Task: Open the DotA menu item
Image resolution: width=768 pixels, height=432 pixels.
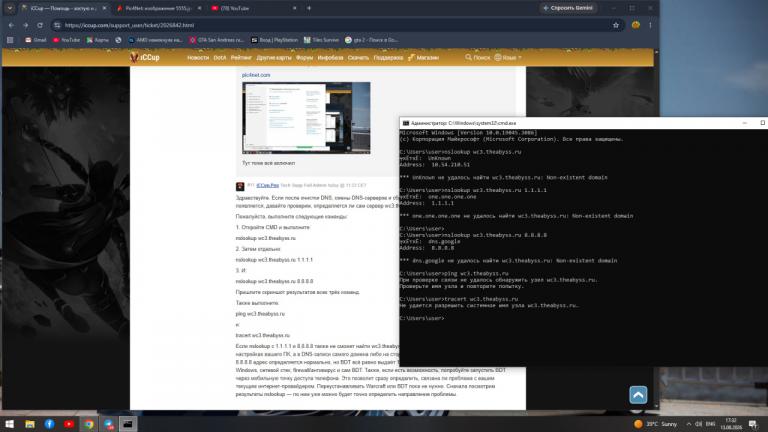Action: click(x=219, y=58)
